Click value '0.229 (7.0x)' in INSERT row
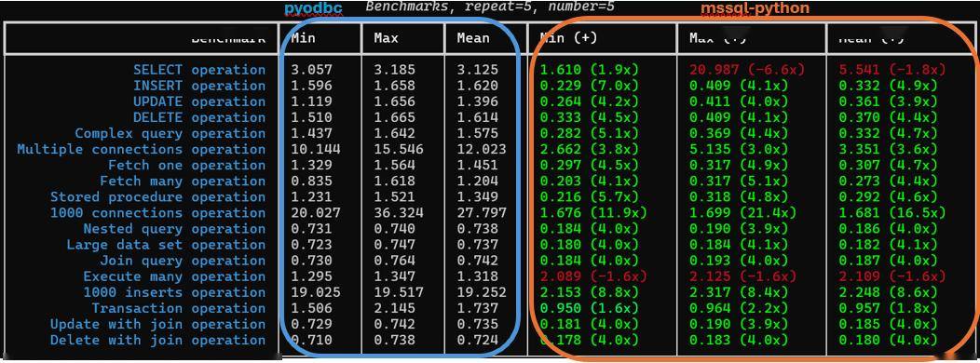This screenshot has height=363, width=980. pos(590,86)
